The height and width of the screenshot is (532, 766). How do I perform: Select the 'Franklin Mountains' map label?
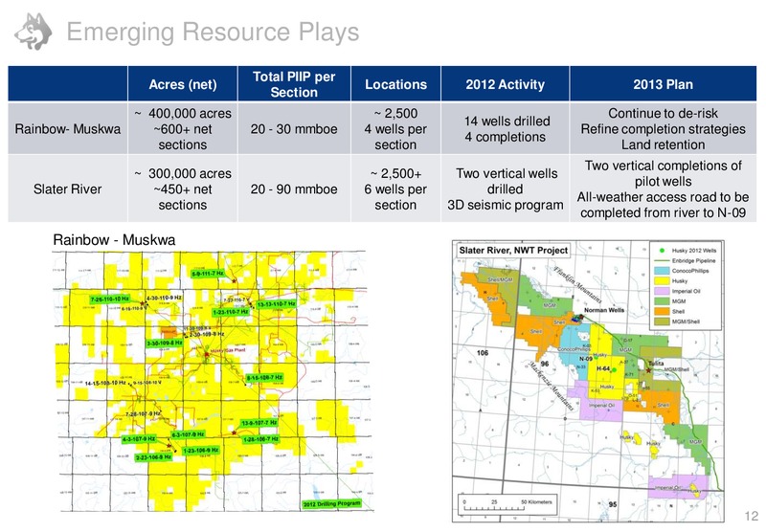(x=578, y=284)
